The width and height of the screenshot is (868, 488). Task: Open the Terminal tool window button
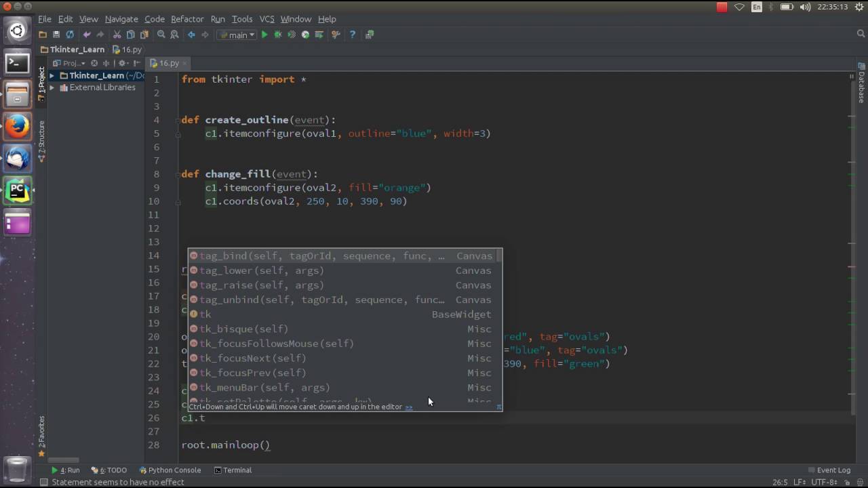click(233, 470)
